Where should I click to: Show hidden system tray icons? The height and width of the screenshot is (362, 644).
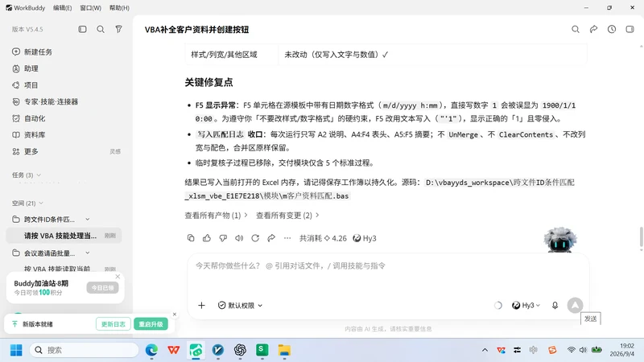pos(485,350)
